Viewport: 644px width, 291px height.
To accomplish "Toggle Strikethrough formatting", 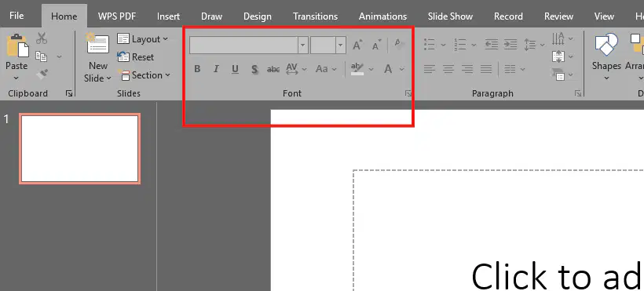I will coord(273,69).
